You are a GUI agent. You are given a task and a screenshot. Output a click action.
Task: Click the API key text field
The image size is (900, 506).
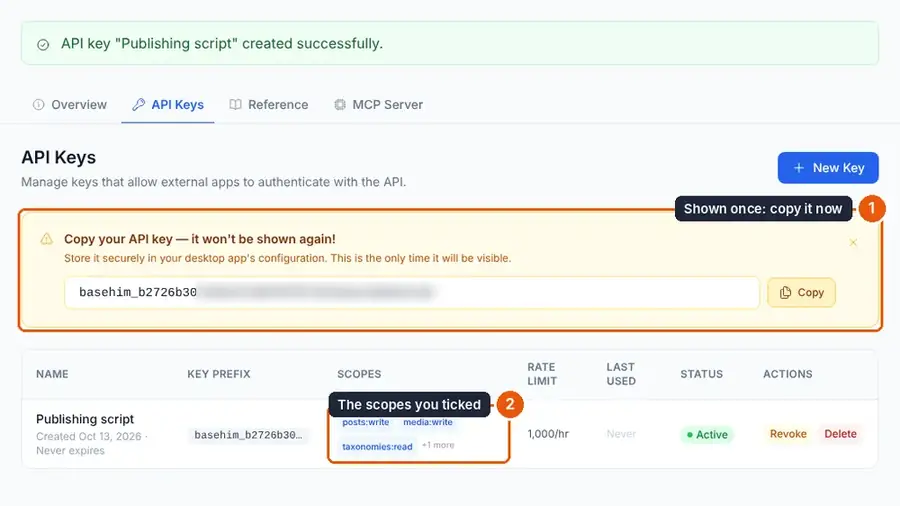coord(412,293)
